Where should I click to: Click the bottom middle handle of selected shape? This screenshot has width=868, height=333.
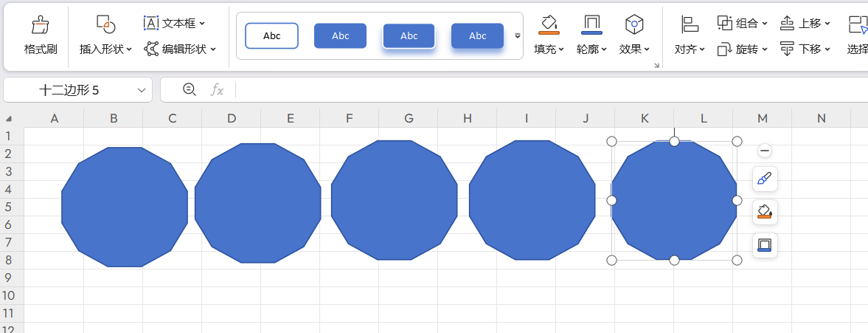[674, 261]
